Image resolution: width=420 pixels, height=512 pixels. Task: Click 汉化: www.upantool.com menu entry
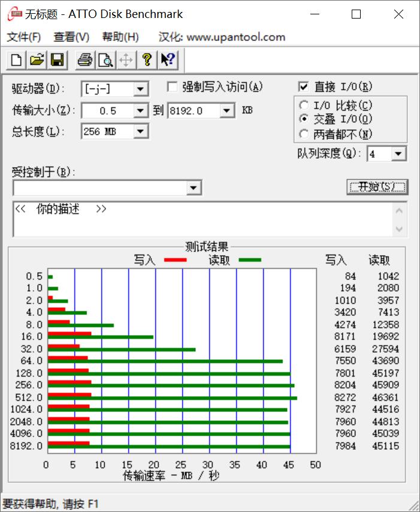pyautogui.click(x=222, y=37)
